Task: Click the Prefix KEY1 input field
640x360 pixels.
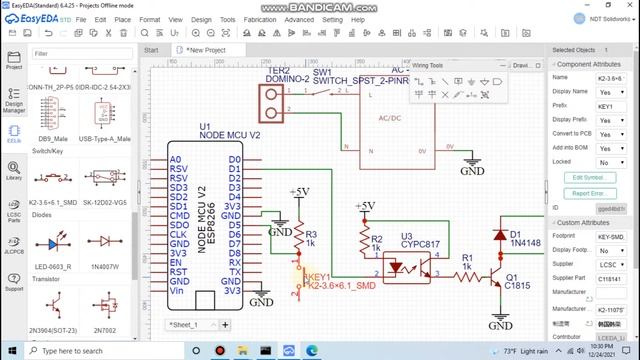Action: [x=611, y=107]
